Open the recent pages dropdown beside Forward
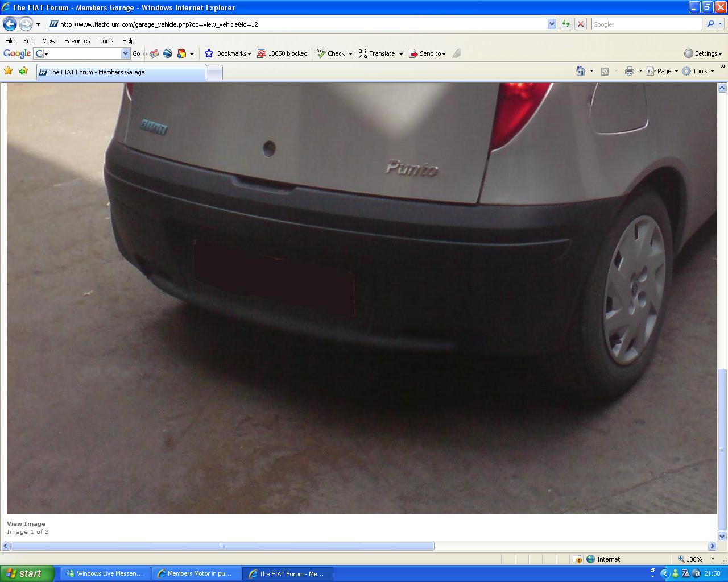 point(38,24)
